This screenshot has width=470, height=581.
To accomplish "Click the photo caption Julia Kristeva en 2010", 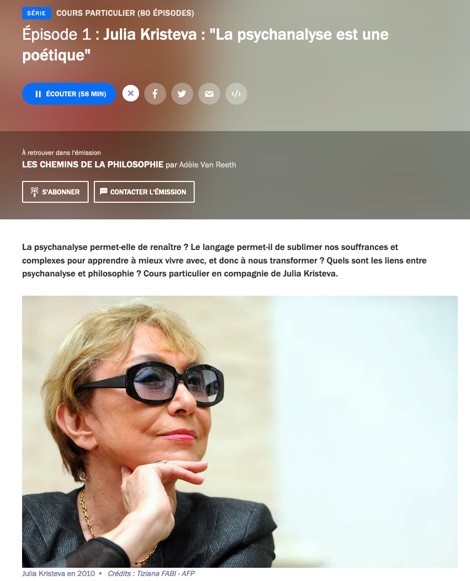I will tap(58, 574).
